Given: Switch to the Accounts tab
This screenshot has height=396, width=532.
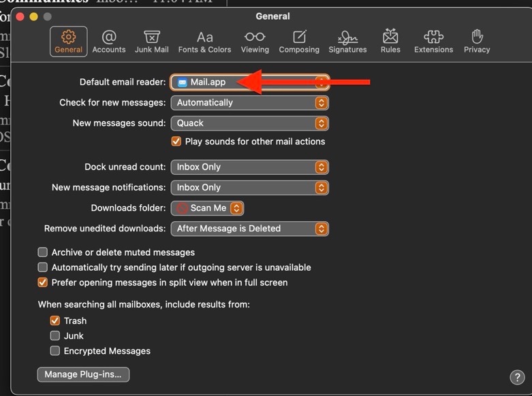Looking at the screenshot, I should coord(109,42).
